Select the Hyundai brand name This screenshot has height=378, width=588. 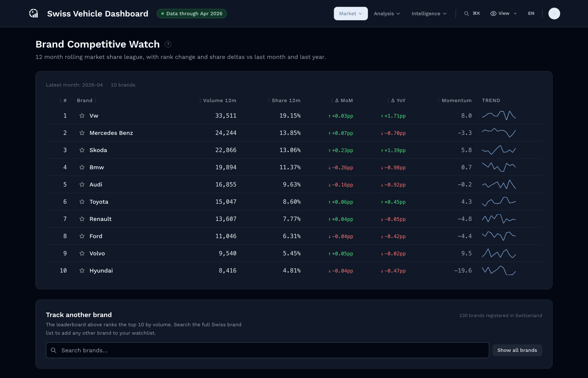tap(101, 270)
